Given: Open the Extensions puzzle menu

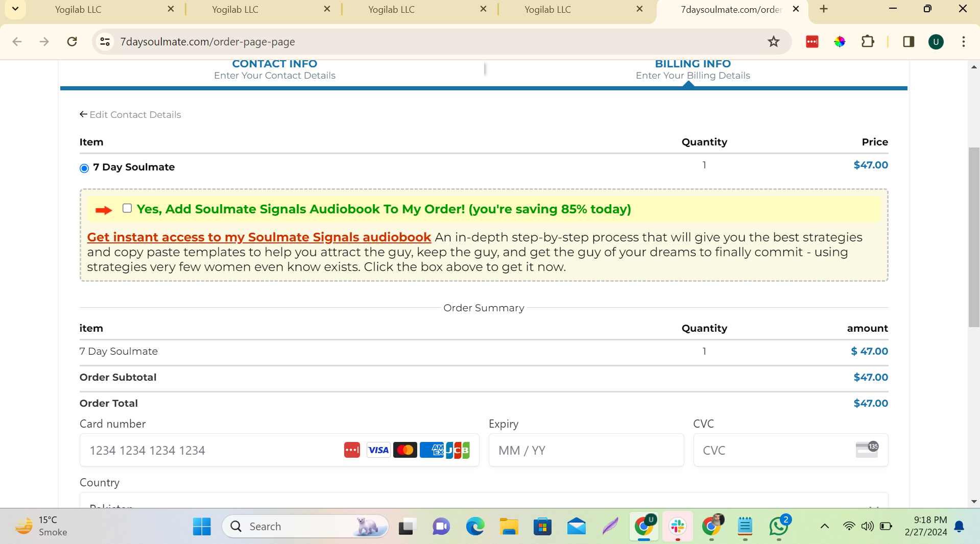Looking at the screenshot, I should pos(868,42).
